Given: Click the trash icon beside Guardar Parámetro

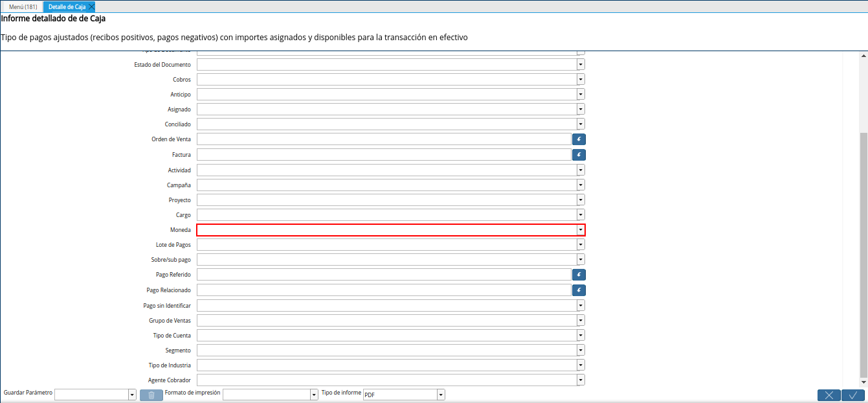Looking at the screenshot, I should tap(151, 394).
